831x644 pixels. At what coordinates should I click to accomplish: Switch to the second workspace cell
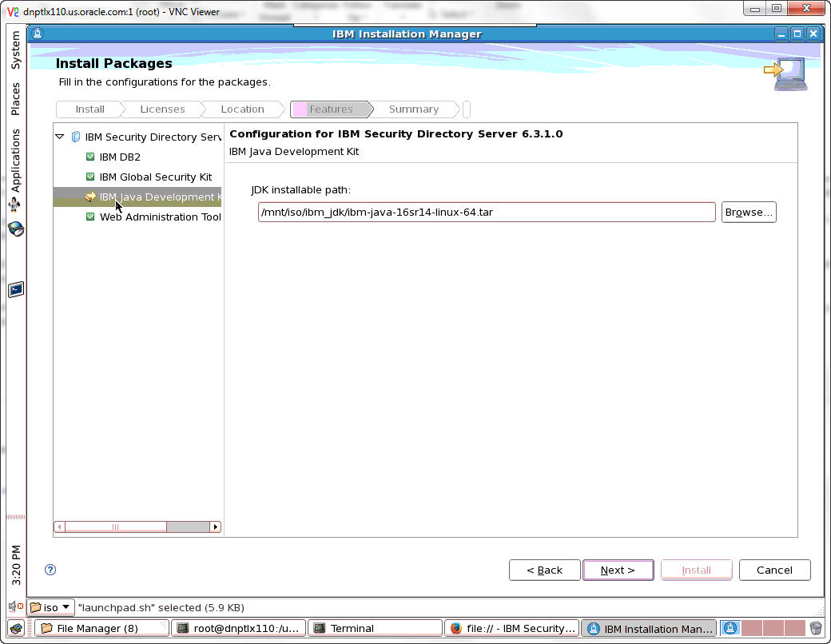(x=752, y=628)
